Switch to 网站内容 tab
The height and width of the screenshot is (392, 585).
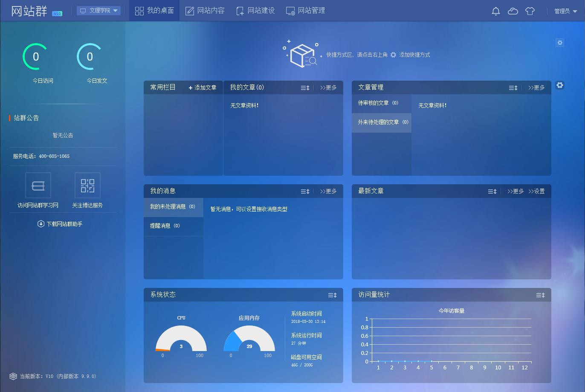coord(205,11)
